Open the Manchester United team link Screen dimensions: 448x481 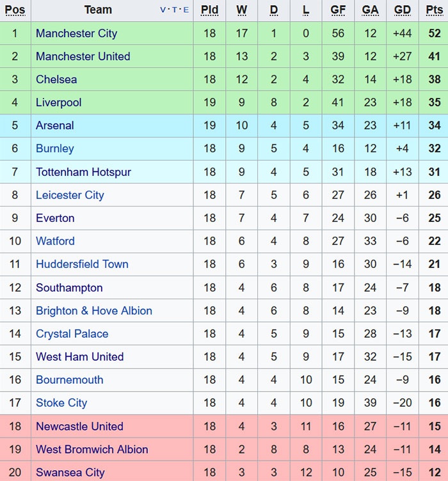pyautogui.click(x=83, y=56)
